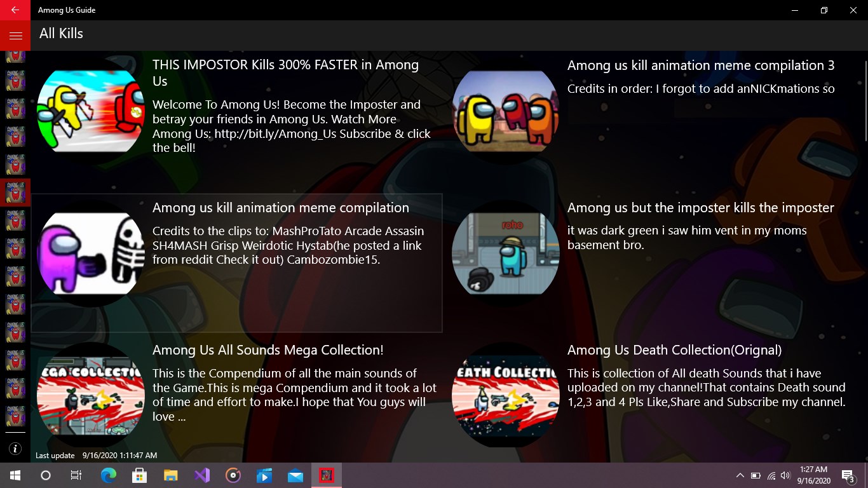Screen dimensions: 868x488
Task: Click 'This is the Compendium of all' description
Action: coord(295,395)
